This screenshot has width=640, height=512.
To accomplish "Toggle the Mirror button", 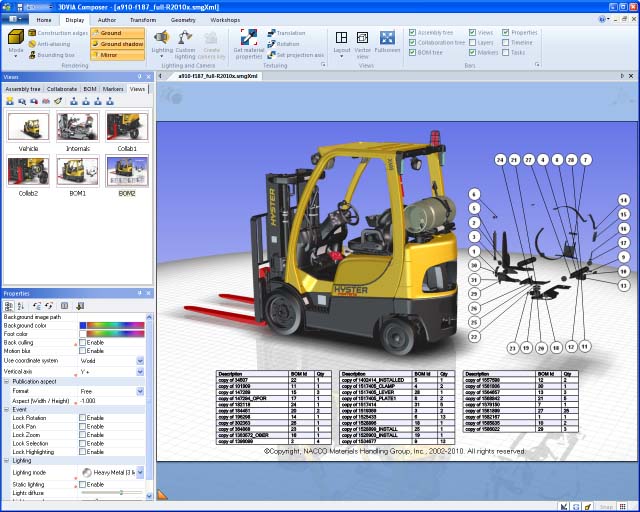I will 118,55.
